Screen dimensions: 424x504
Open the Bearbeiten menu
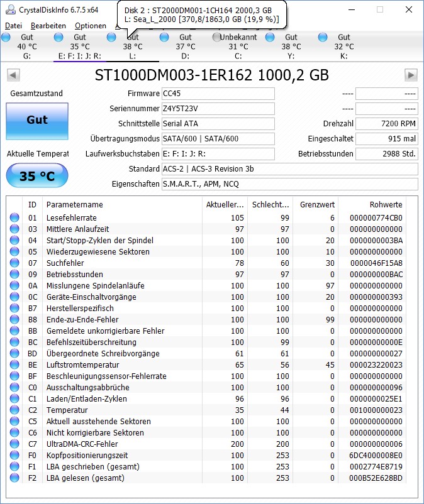click(x=48, y=26)
